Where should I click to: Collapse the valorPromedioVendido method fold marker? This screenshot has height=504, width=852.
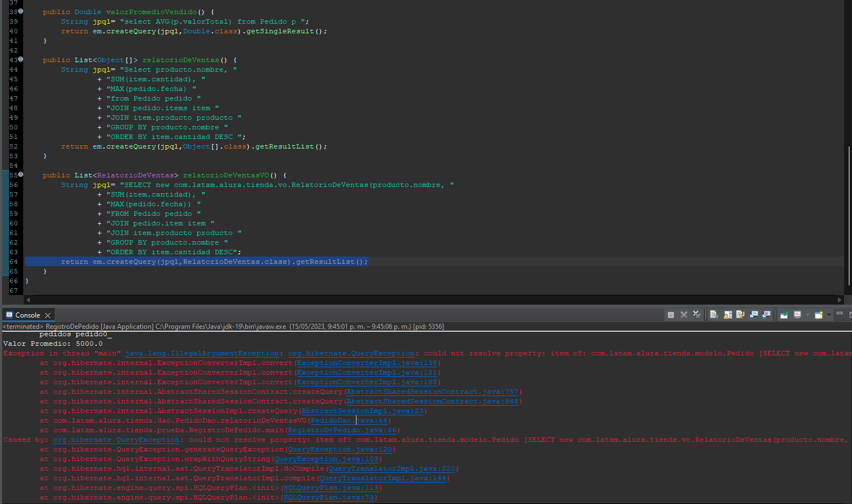pos(21,11)
